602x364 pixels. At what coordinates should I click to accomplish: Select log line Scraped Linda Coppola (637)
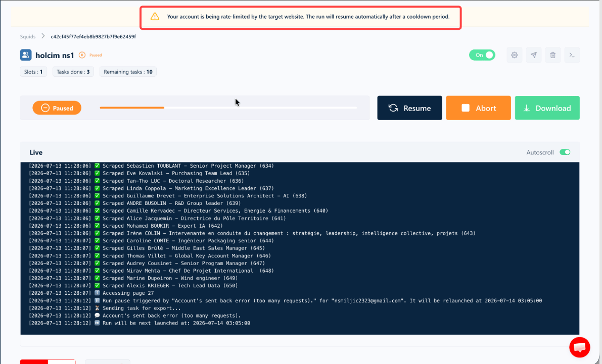click(x=151, y=188)
